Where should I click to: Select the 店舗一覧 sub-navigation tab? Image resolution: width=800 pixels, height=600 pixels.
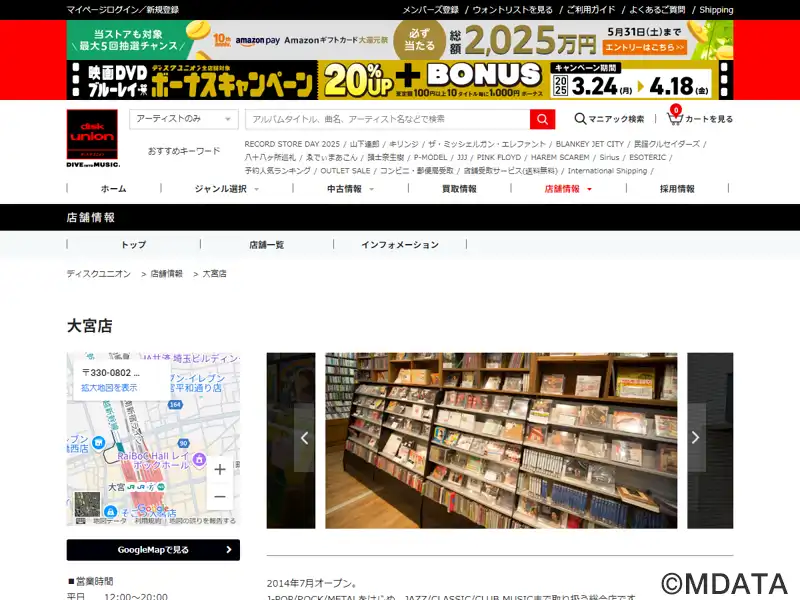point(267,245)
